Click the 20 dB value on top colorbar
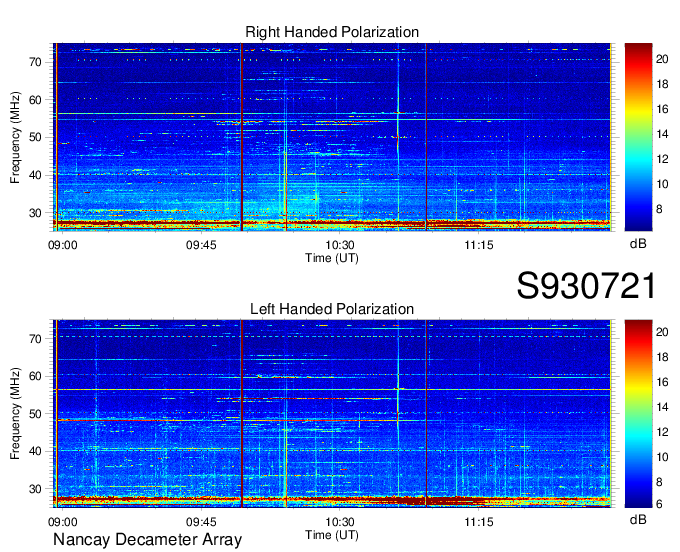The width and height of the screenshot is (680, 552). point(662,59)
